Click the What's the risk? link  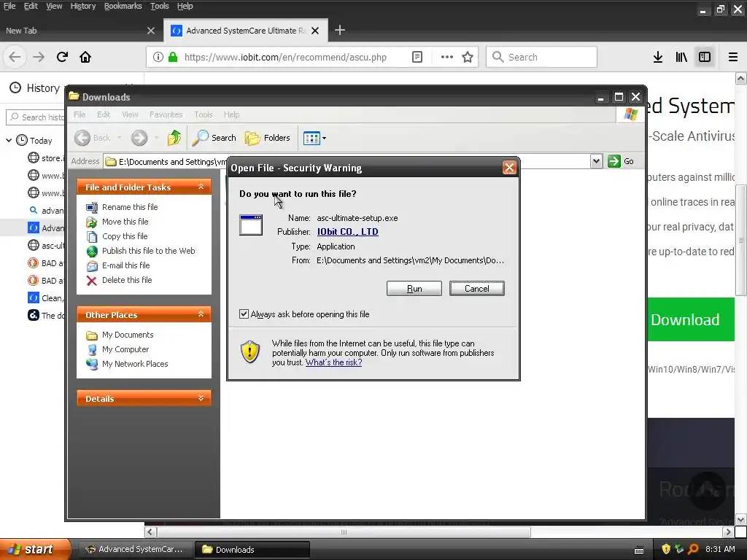point(333,362)
